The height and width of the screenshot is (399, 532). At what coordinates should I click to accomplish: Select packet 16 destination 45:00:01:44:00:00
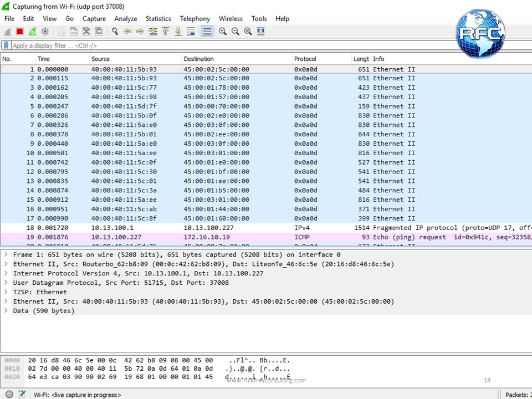pos(266,209)
